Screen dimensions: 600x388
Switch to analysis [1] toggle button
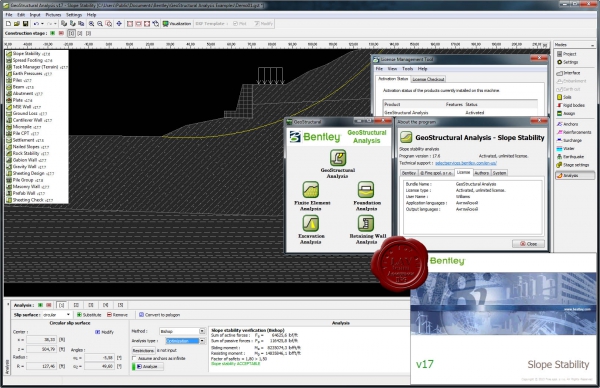point(61,305)
